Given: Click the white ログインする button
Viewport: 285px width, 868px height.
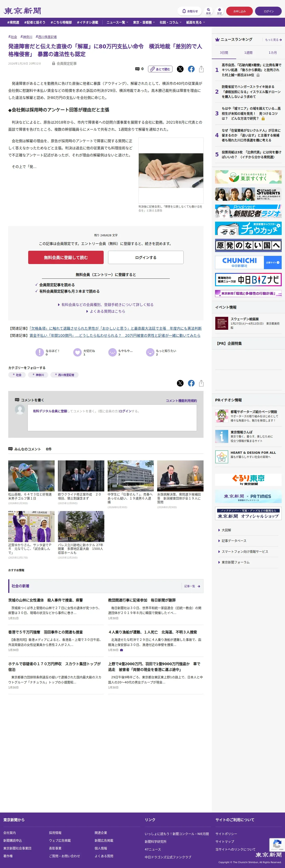Looking at the screenshot, I should (x=146, y=257).
